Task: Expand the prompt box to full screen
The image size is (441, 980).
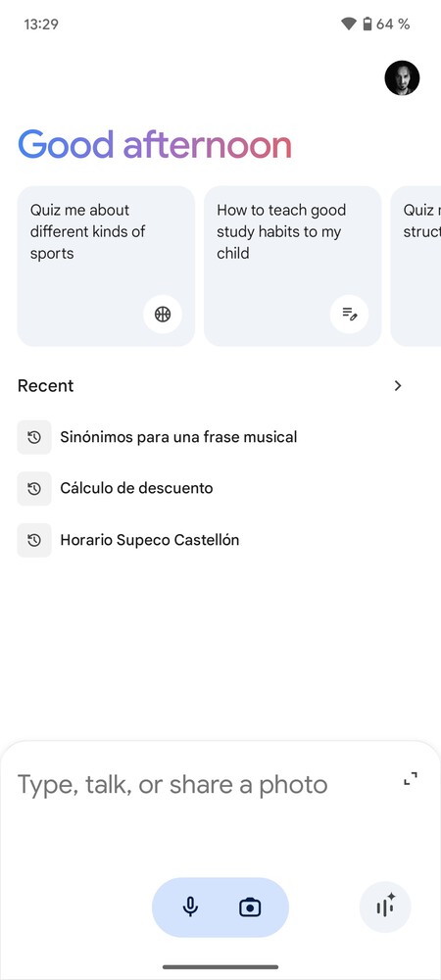Action: [x=411, y=779]
